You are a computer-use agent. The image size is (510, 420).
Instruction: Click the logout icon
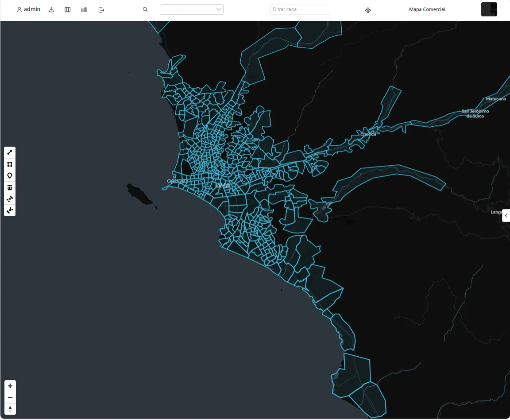101,10
